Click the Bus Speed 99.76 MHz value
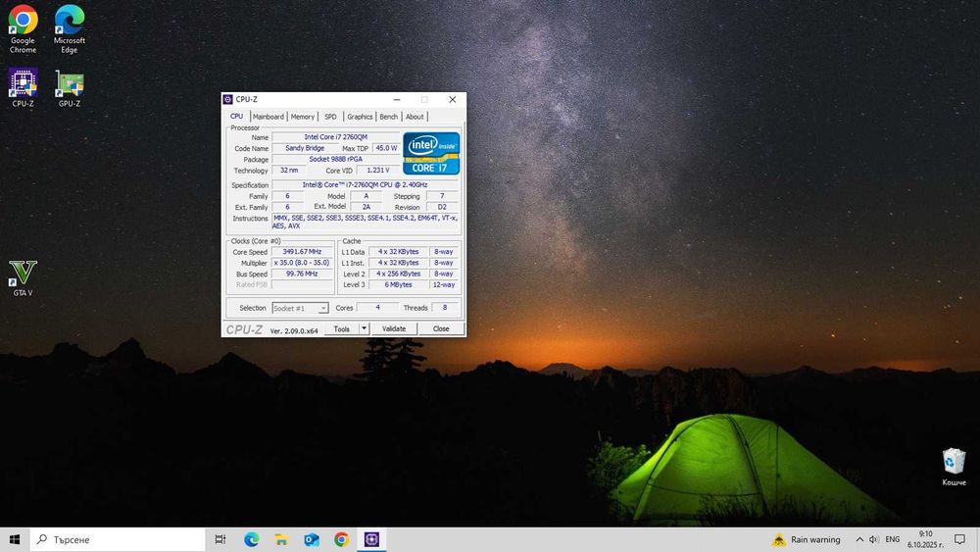980x552 pixels. (302, 274)
